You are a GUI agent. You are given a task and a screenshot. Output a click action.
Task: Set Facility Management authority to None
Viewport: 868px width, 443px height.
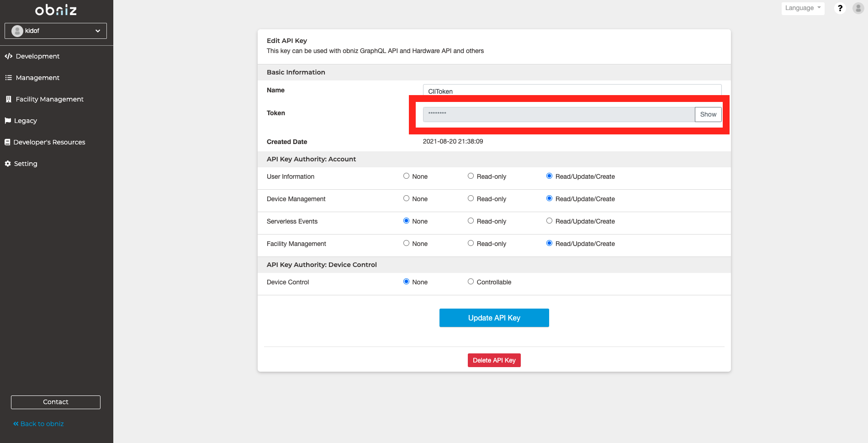point(406,243)
